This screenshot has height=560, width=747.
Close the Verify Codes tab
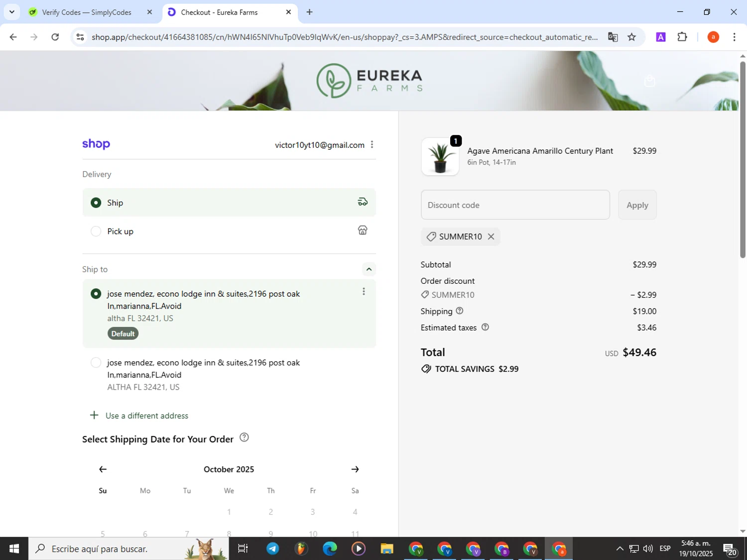[149, 12]
